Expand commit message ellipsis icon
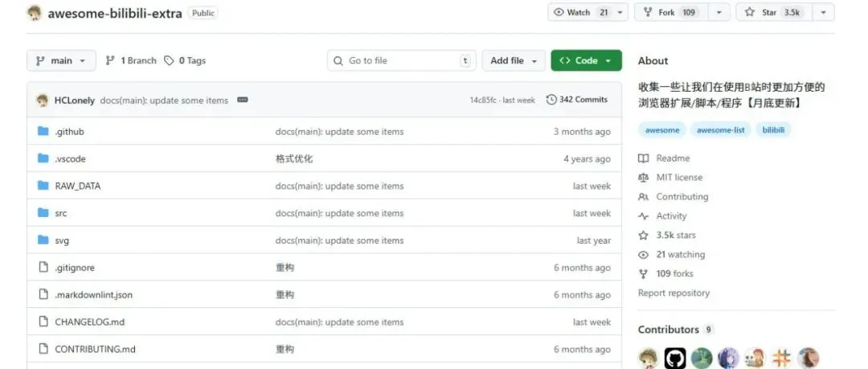The image size is (868, 369). [x=243, y=100]
